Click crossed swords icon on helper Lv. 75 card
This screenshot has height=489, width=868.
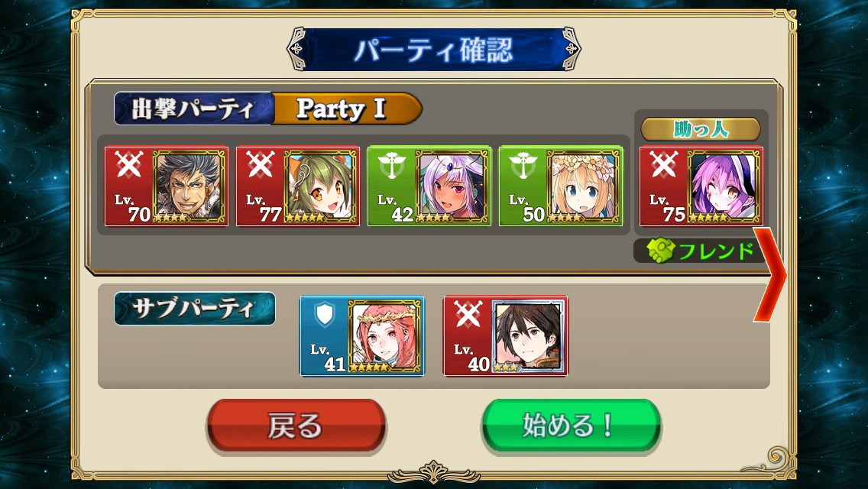click(664, 164)
